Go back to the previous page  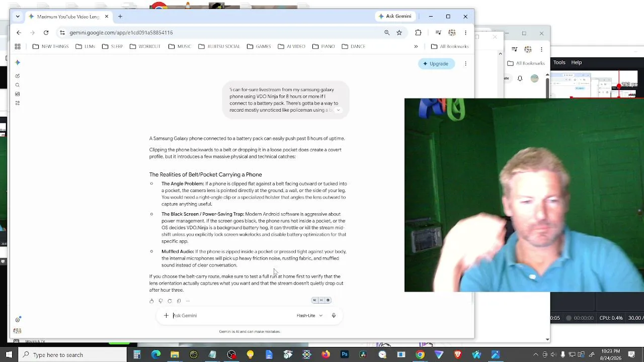19,33
